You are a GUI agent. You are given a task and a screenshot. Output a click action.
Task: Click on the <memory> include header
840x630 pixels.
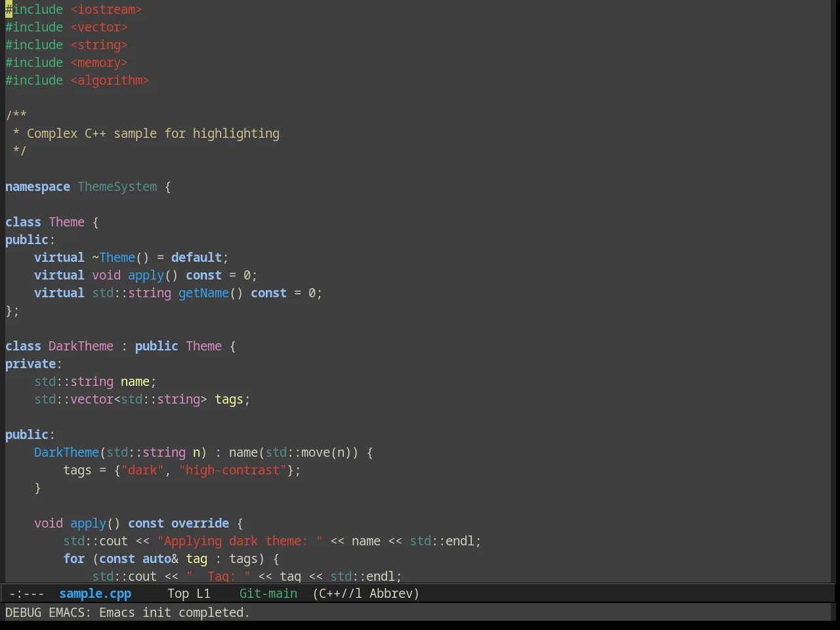click(x=99, y=63)
